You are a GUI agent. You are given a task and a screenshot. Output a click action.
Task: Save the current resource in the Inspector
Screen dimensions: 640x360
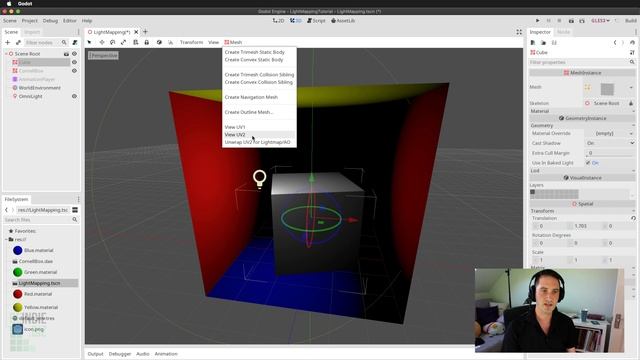pos(554,42)
